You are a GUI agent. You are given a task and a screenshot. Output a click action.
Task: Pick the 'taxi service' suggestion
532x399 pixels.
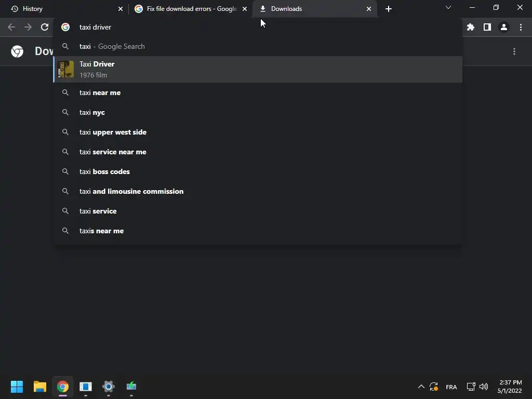tap(258, 211)
